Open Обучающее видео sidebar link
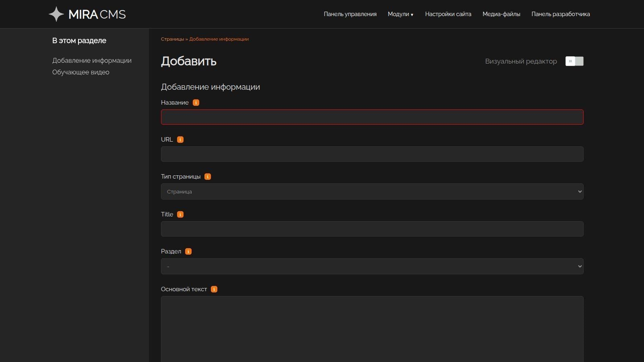This screenshot has height=362, width=644. point(81,72)
